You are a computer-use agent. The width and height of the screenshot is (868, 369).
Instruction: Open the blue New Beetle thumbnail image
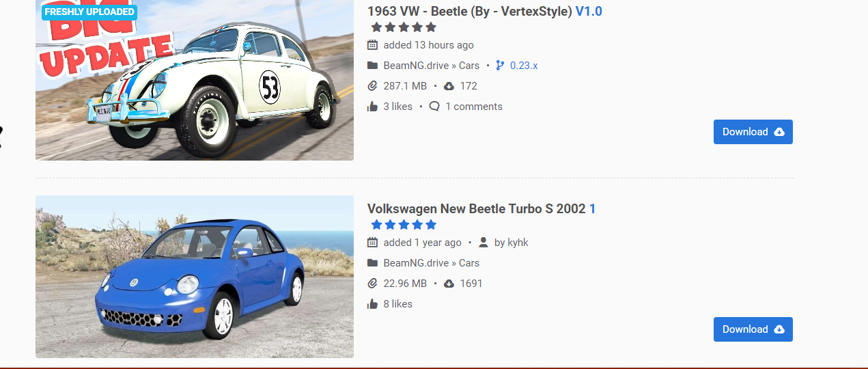[x=195, y=277]
